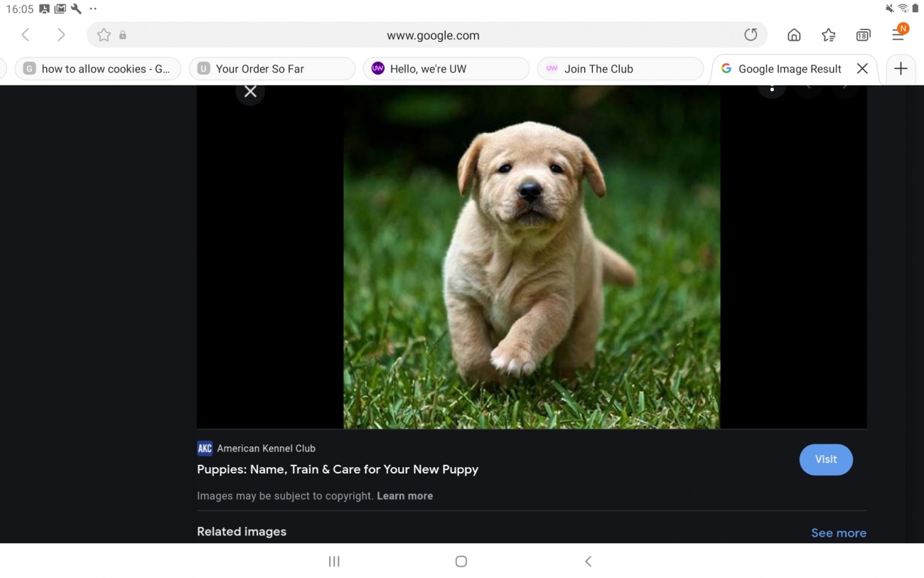Open 'Puppies: Name, Train & Care' title link

[338, 469]
